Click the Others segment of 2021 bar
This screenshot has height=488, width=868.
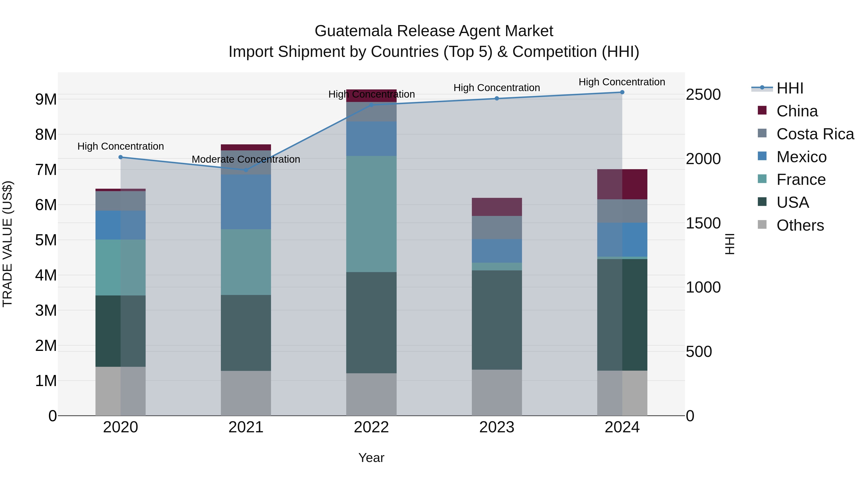click(x=246, y=393)
